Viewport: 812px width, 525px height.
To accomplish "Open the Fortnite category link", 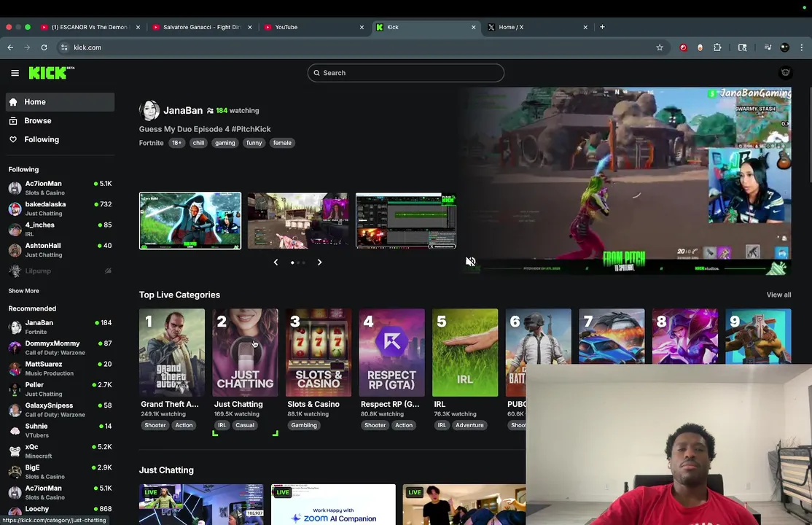I will pyautogui.click(x=151, y=143).
